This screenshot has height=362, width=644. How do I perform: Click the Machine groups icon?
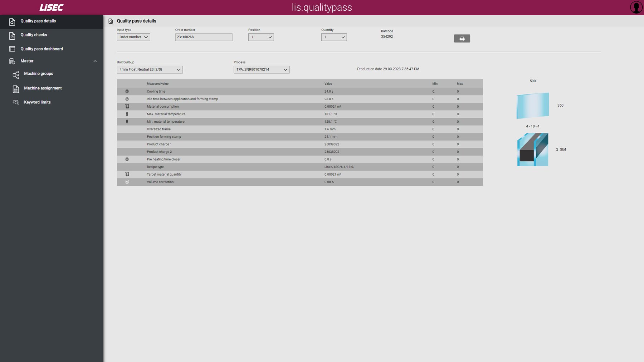tap(16, 74)
